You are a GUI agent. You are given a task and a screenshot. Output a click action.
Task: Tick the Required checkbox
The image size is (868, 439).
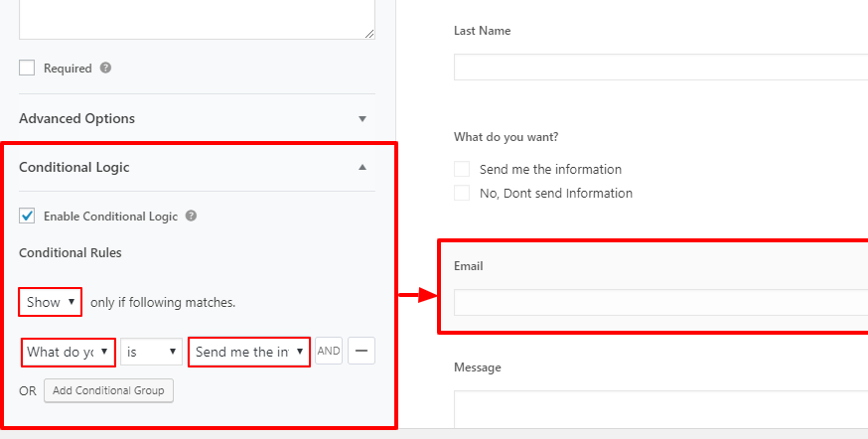pos(27,69)
